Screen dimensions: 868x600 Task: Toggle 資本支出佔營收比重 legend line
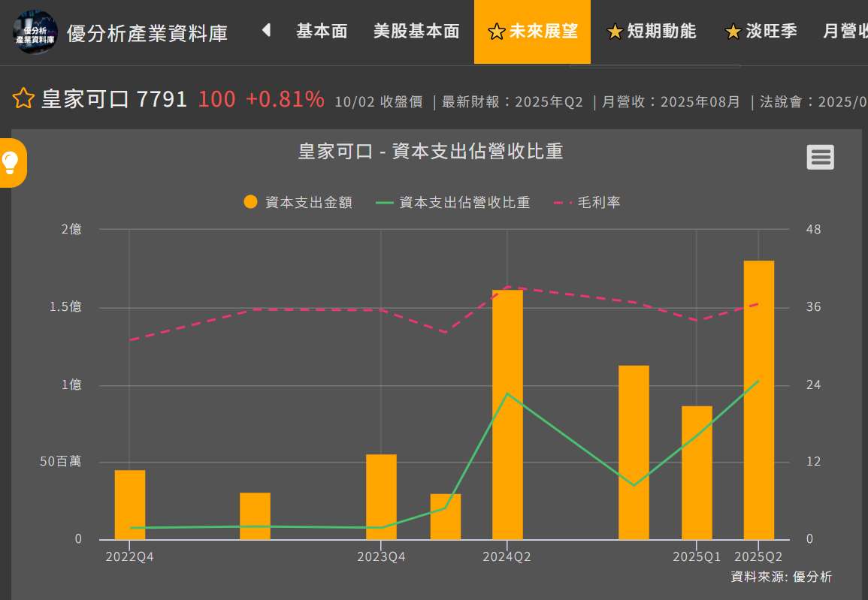[x=453, y=202]
